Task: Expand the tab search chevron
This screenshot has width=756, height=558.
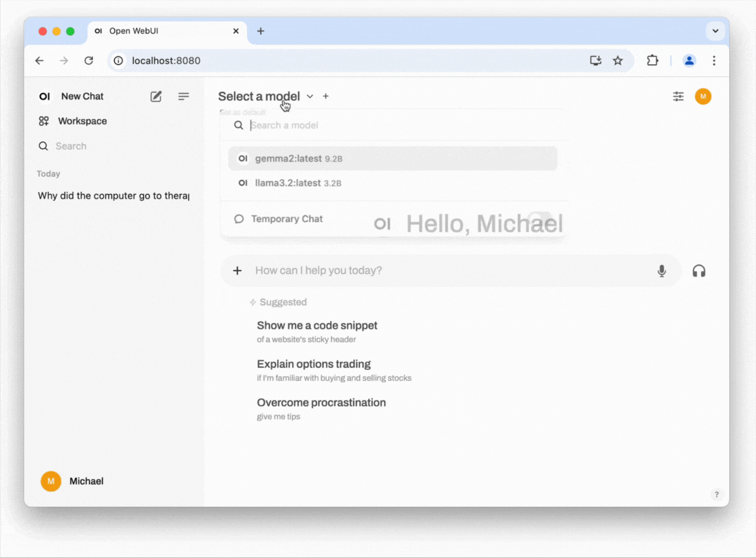Action: [x=715, y=31]
